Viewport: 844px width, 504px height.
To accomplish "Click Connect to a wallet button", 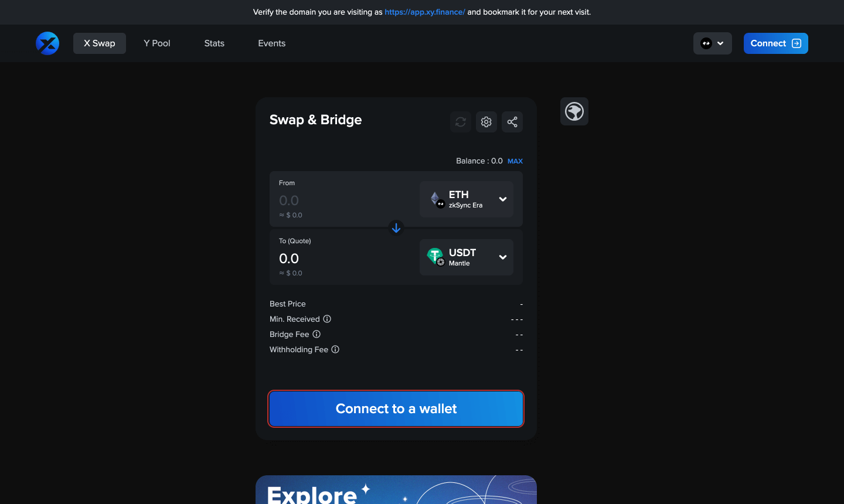I will click(x=396, y=408).
